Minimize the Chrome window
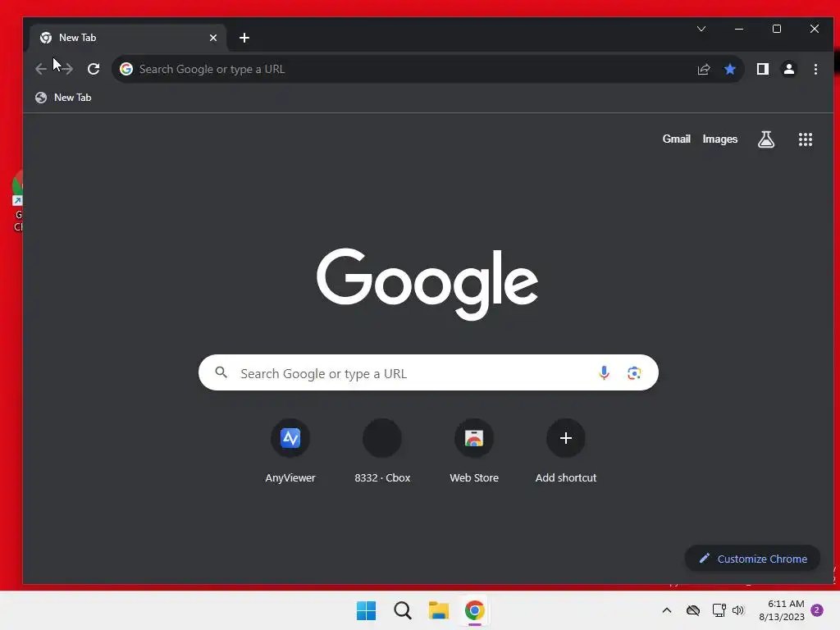840x630 pixels. coord(739,29)
